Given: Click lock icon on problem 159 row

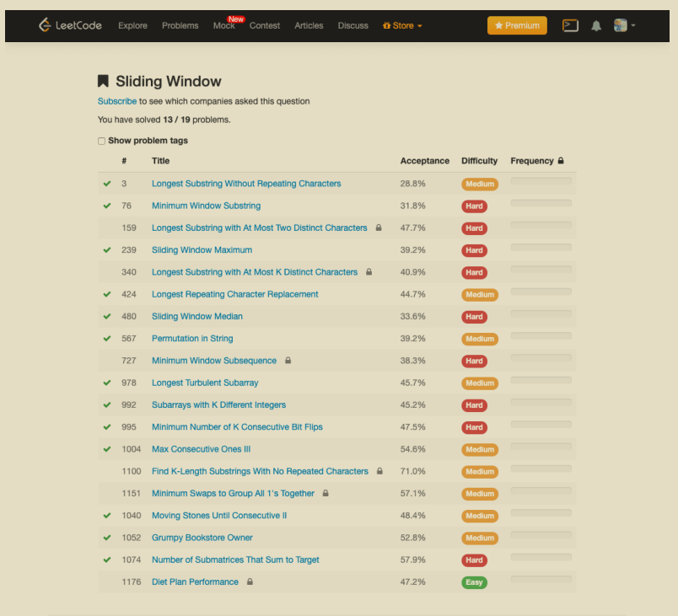Looking at the screenshot, I should click(x=379, y=228).
